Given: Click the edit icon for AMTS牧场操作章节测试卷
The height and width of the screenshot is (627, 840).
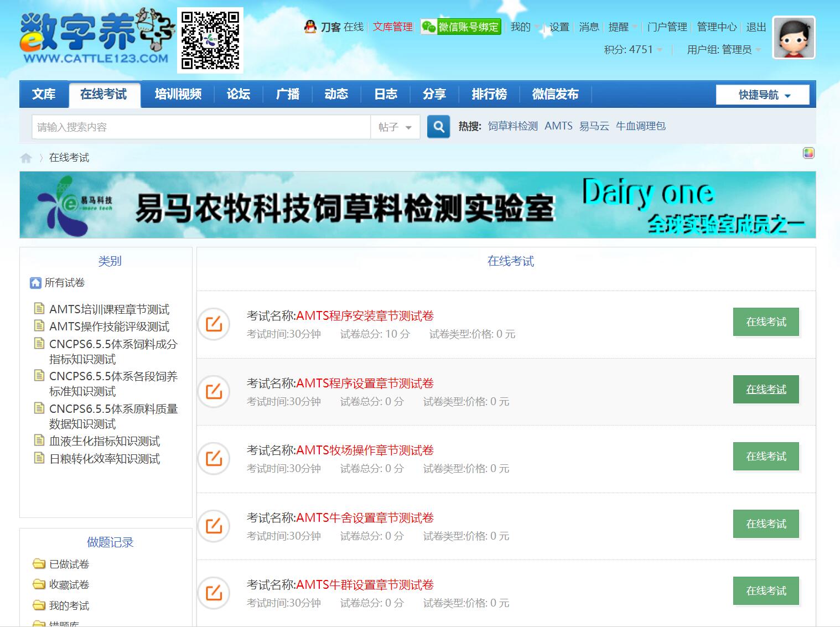Looking at the screenshot, I should 214,458.
